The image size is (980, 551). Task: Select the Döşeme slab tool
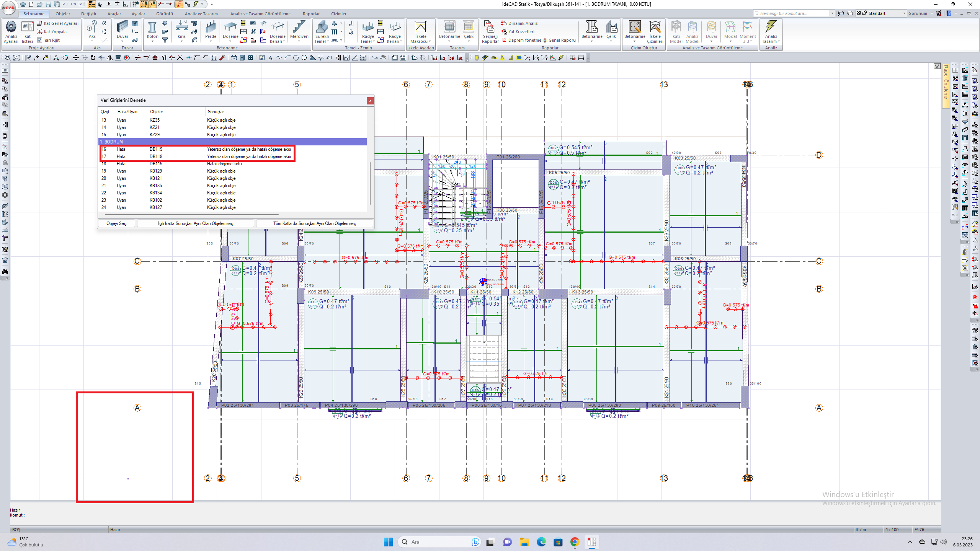pyautogui.click(x=230, y=31)
